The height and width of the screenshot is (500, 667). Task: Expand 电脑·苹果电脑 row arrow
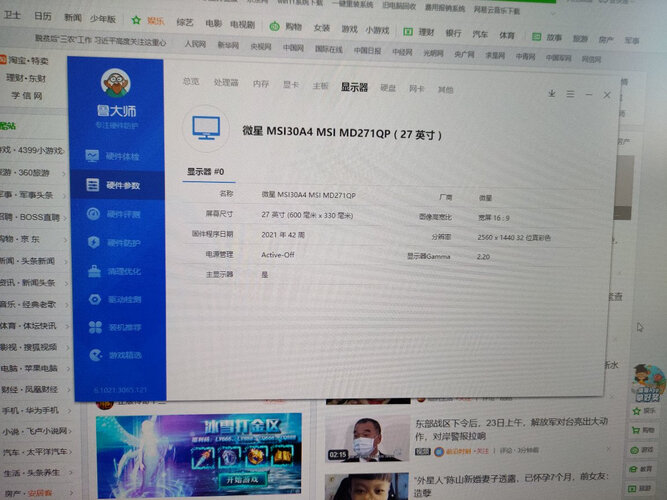68,369
